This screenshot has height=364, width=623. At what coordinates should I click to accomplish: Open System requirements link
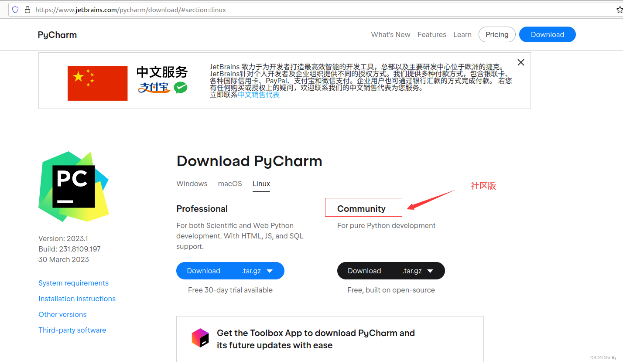pyautogui.click(x=73, y=283)
